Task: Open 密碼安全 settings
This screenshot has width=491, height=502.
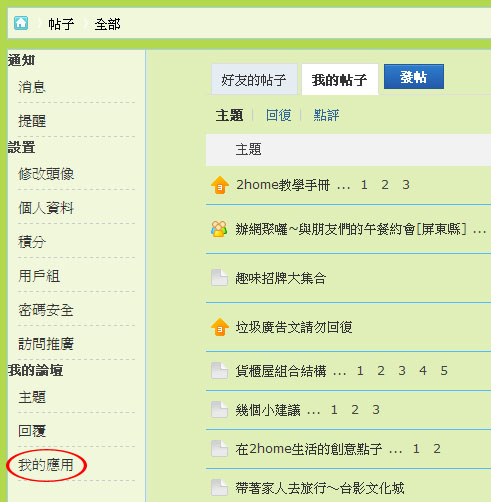Action: click(x=46, y=310)
